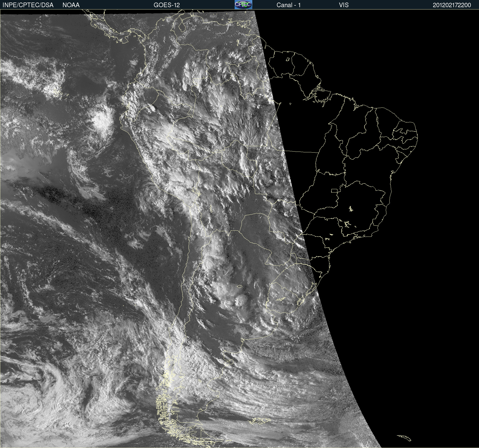Click the GOES-12 satellite label
Image resolution: width=479 pixels, height=448 pixels.
pyautogui.click(x=167, y=5)
